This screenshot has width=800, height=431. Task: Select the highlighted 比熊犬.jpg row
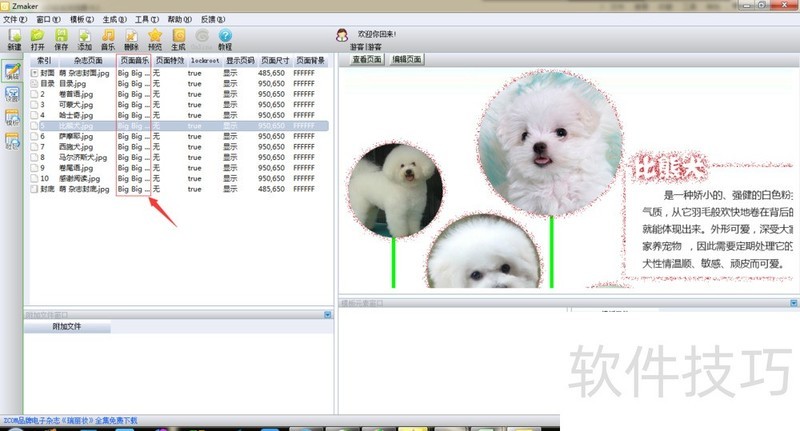179,125
